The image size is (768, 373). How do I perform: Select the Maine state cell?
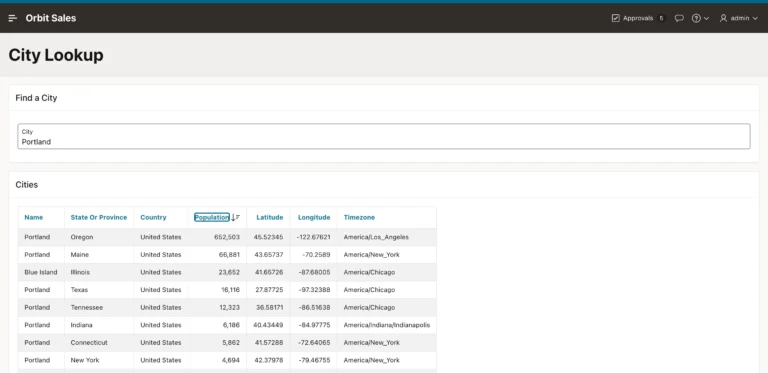point(80,255)
